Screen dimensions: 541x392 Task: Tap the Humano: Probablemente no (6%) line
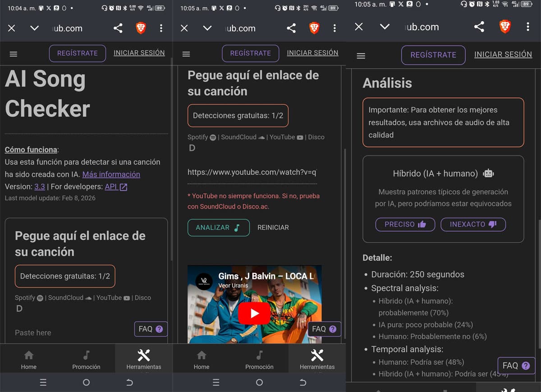coord(432,336)
